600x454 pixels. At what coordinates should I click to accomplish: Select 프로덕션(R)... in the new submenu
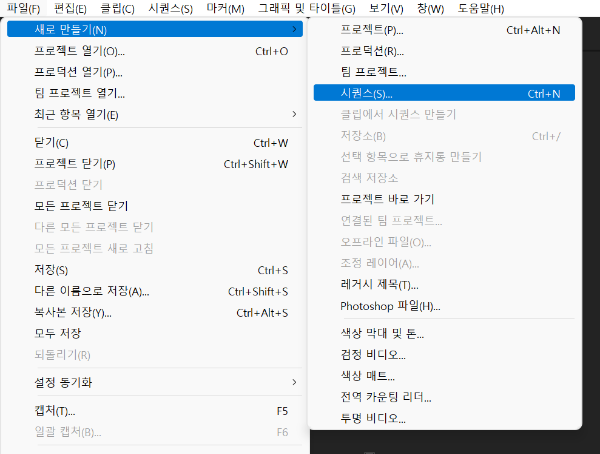444,51
